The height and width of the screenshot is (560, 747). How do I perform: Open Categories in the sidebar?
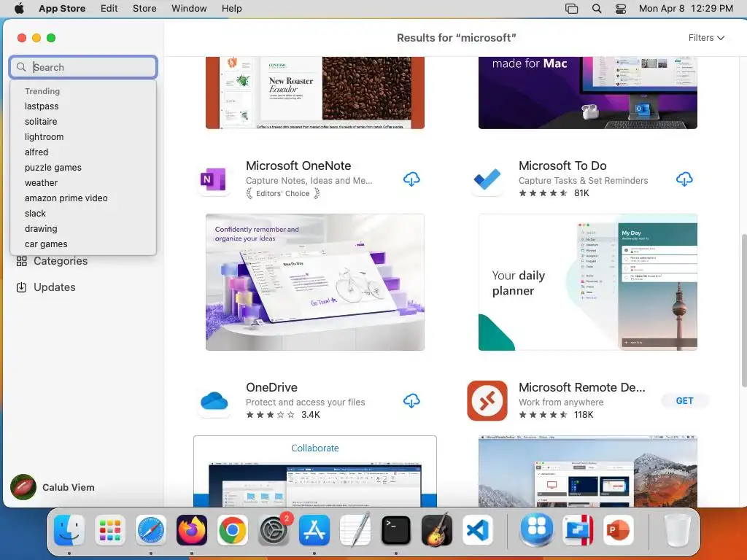click(52, 261)
